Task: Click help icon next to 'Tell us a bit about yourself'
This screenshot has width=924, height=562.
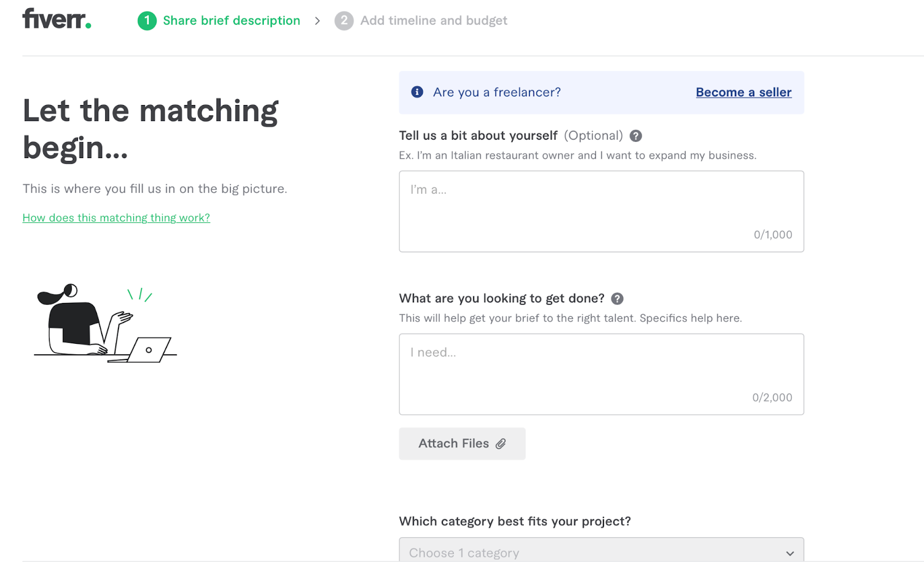Action: (636, 136)
